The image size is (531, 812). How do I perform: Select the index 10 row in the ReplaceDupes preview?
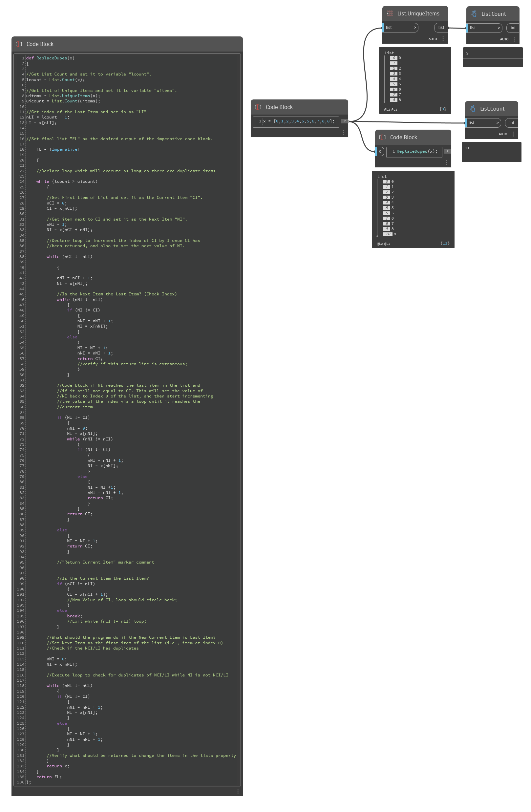coord(390,234)
